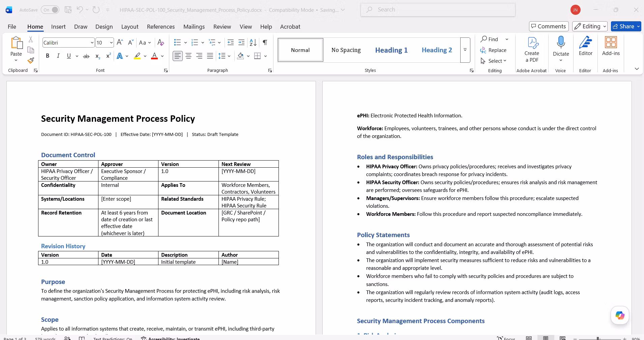Decrease the paragraph indent
Screen dimensions: 644x340
(231, 42)
